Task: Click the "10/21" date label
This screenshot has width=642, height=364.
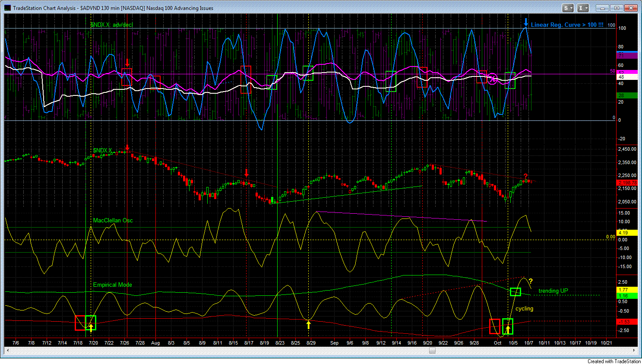Action: point(607,343)
